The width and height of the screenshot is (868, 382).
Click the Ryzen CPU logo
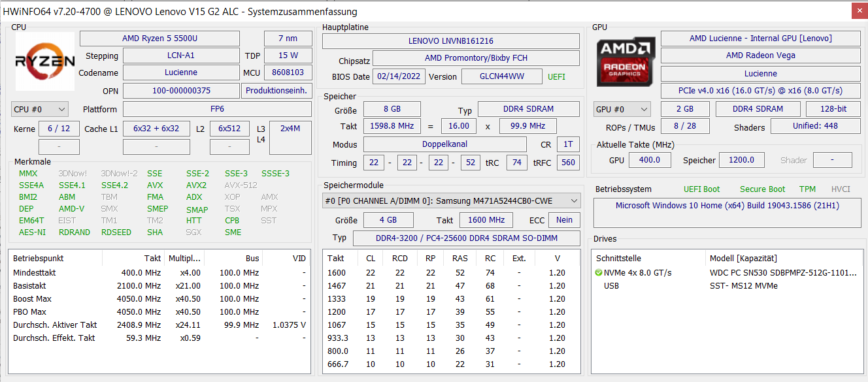tap(45, 61)
